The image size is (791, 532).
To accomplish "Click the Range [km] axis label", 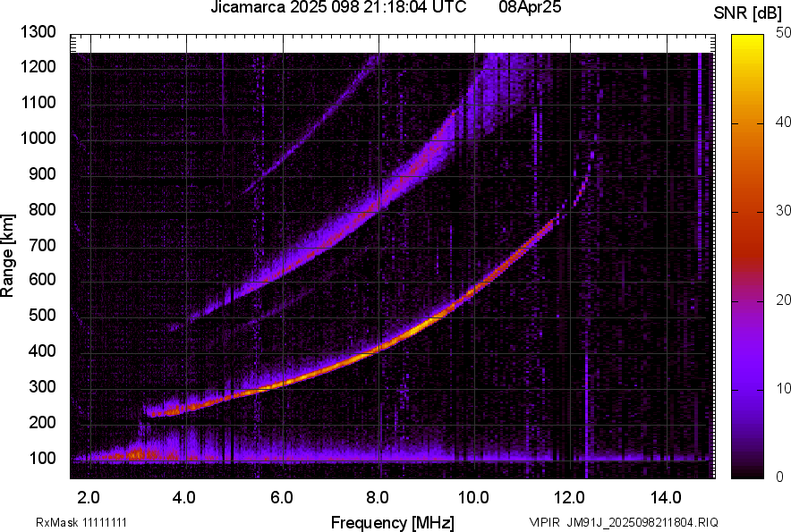I will point(7,256).
